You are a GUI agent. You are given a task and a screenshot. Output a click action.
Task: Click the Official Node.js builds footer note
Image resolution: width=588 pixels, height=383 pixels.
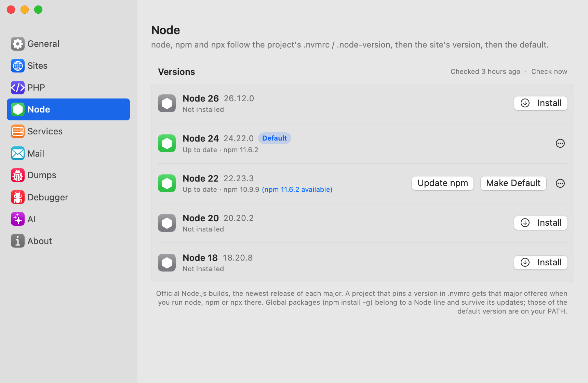[362, 302]
